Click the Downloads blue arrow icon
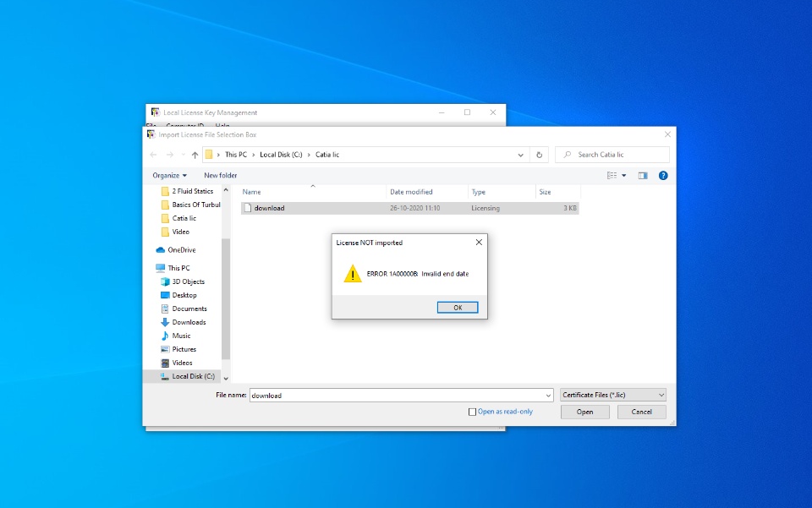The width and height of the screenshot is (812, 508). coord(165,322)
